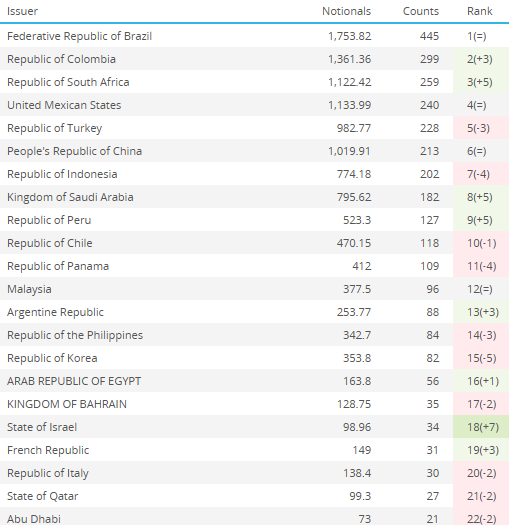Select Kingdom of Saudi Arabia issuer
Image resolution: width=509 pixels, height=525 pixels.
70,197
